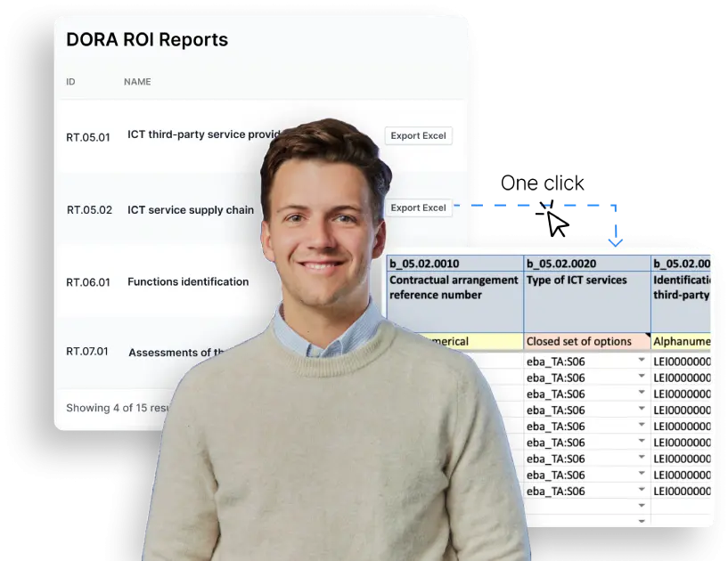Open the Functions identification report
Screen dimensions: 728x561
click(x=188, y=281)
